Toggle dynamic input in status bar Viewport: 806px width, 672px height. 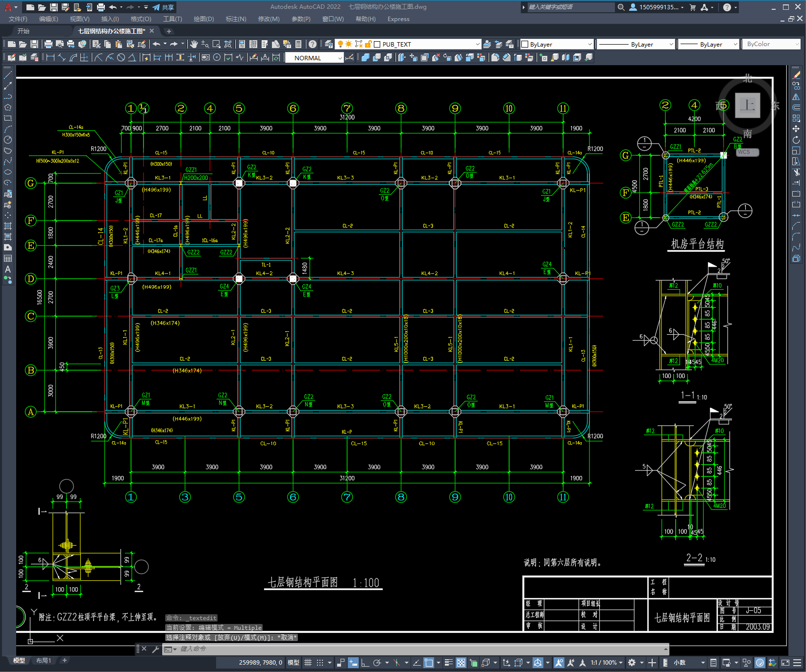pos(353,663)
